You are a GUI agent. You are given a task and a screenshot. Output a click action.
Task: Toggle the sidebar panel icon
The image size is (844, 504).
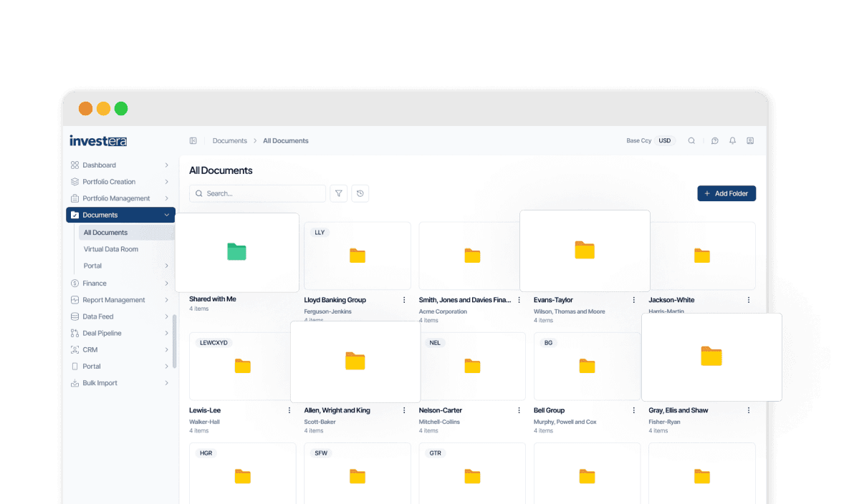click(x=193, y=141)
